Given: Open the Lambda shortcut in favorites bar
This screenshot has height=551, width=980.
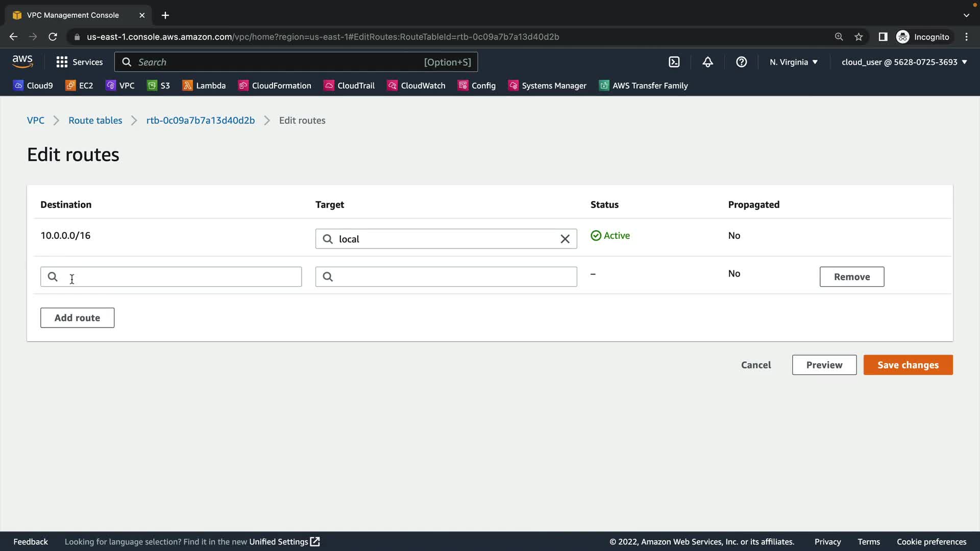Looking at the screenshot, I should click(204, 86).
